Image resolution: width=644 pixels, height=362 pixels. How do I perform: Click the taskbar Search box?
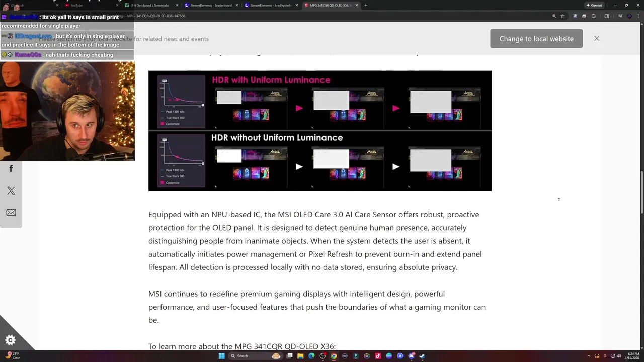tap(256, 356)
